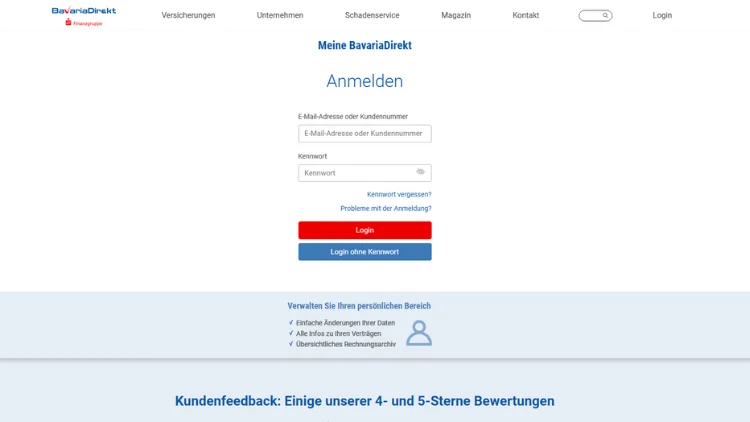Click the user profile silhouette icon
This screenshot has width=750, height=422.
tap(419, 333)
